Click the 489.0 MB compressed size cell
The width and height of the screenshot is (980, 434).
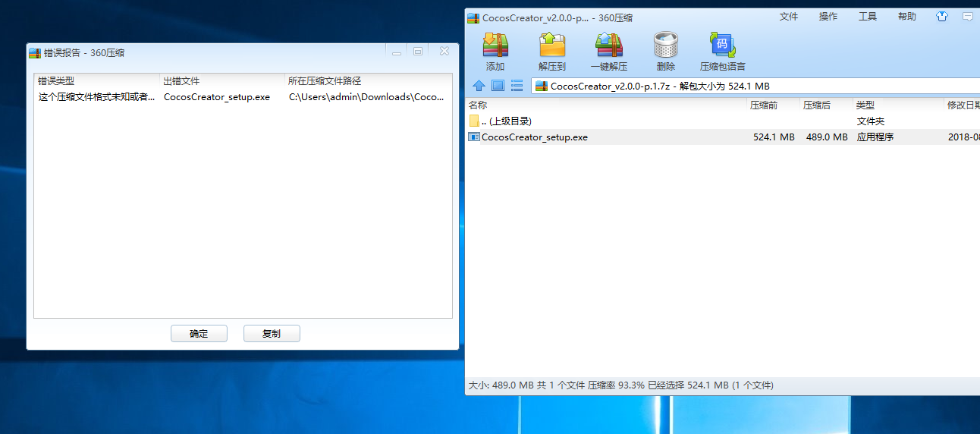(x=827, y=137)
